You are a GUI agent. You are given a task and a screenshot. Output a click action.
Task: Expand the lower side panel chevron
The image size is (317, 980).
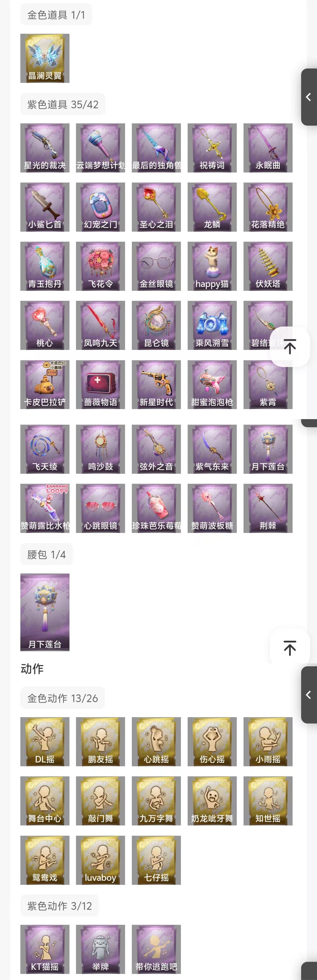(x=309, y=695)
